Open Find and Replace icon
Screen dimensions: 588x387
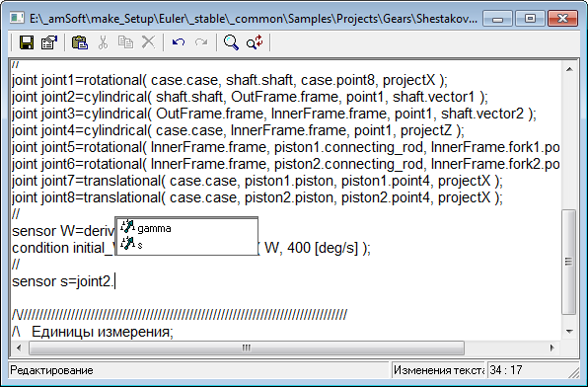point(255,42)
